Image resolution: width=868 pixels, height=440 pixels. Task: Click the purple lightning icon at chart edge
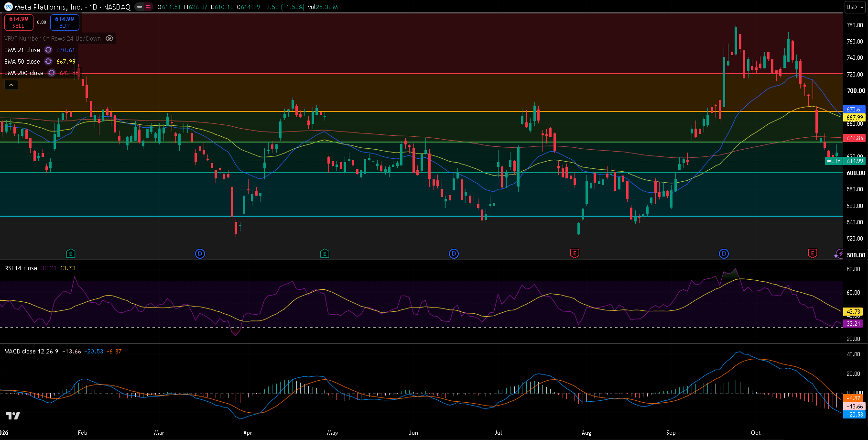point(838,254)
